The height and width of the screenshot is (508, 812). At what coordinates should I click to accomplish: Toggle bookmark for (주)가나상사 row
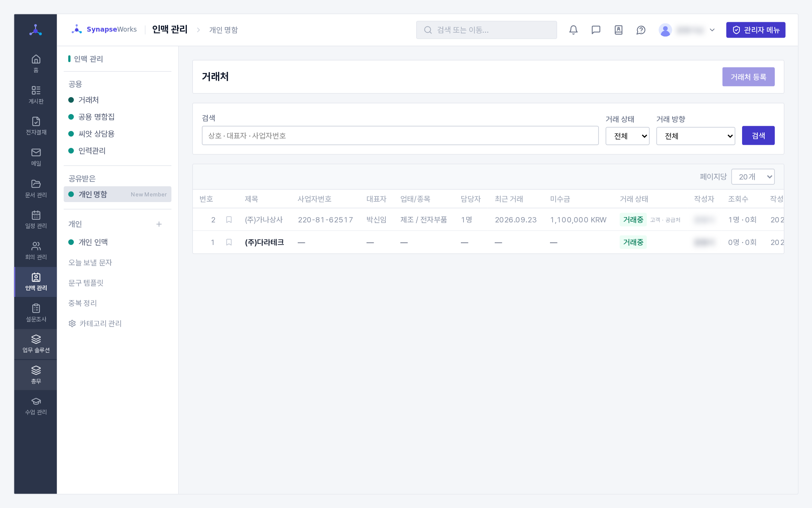click(x=229, y=219)
